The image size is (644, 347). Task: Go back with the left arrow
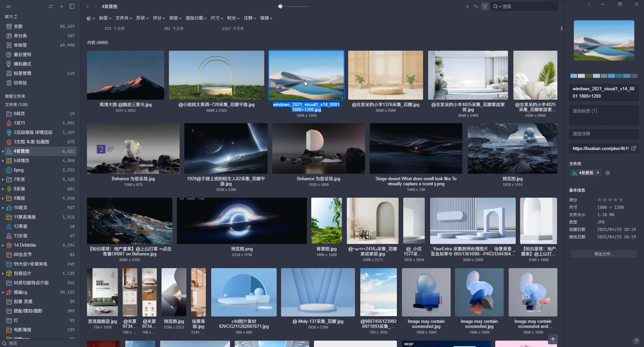click(88, 6)
